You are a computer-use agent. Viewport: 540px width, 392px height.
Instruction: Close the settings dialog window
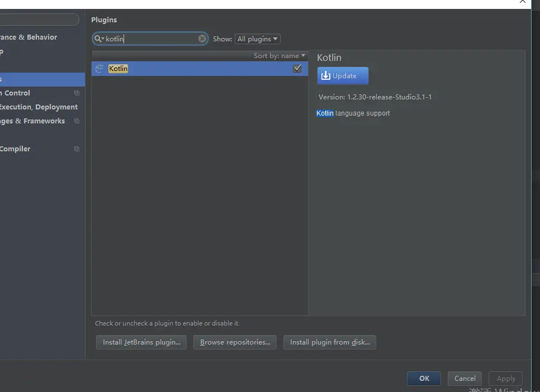click(523, 1)
